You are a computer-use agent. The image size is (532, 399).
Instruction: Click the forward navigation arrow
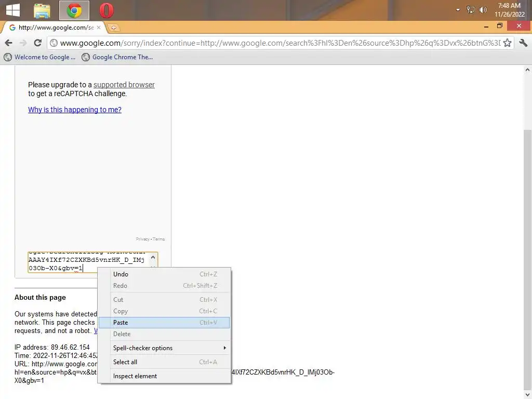(x=23, y=43)
